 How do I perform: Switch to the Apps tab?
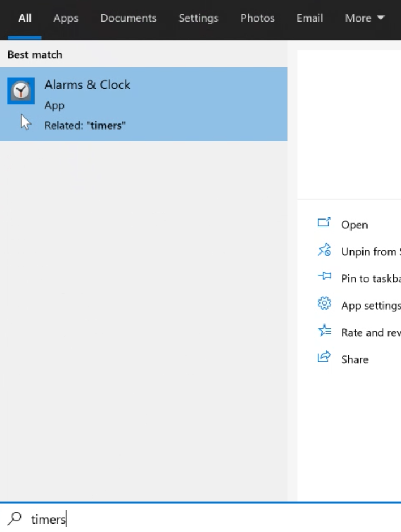(65, 18)
